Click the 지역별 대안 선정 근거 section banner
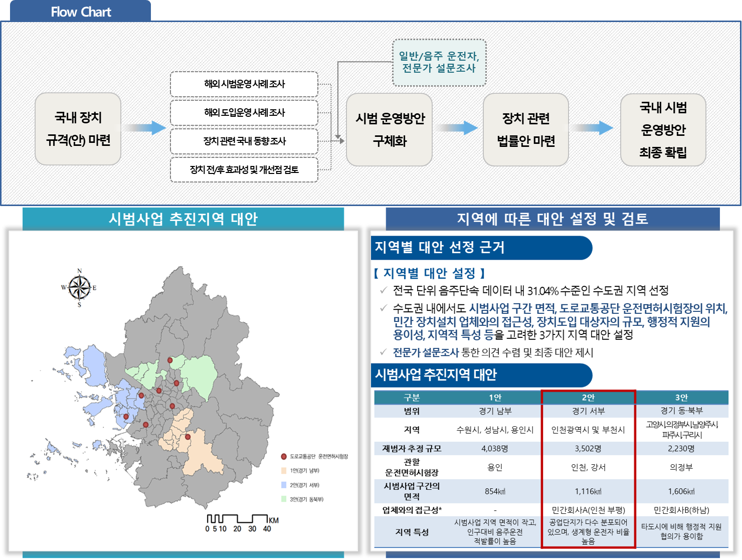Screen dimensions: 742x560 tap(481, 248)
